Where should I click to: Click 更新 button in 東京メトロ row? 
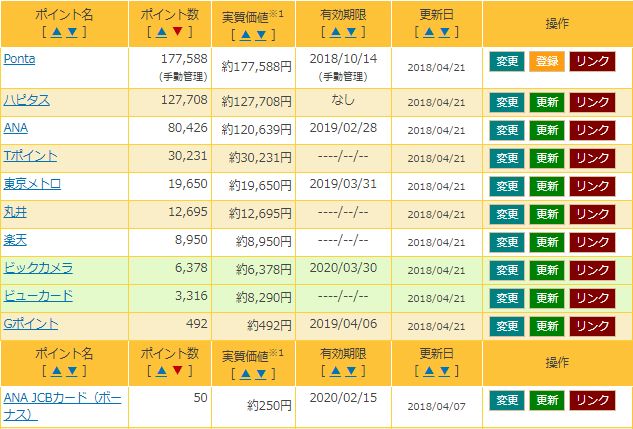(x=547, y=186)
